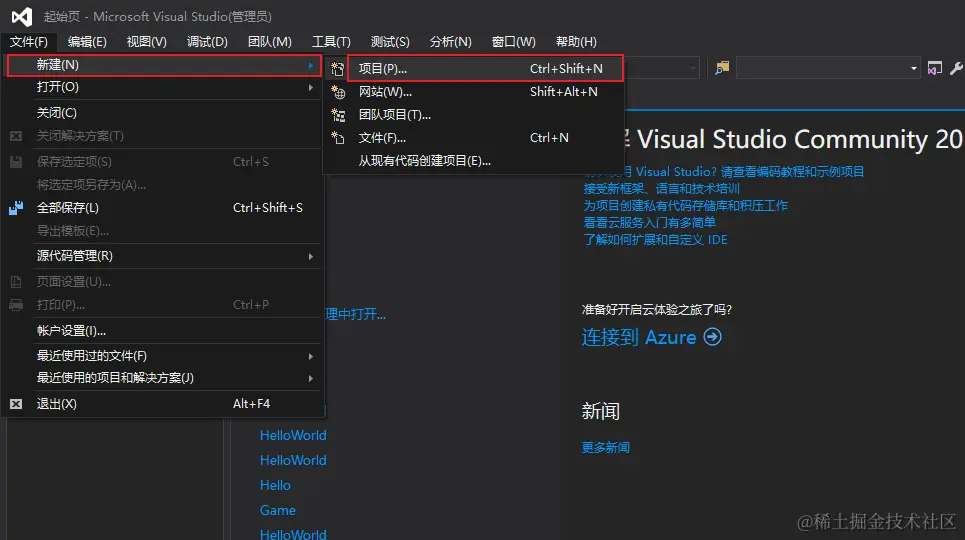
Task: Choose 关闭(C) in File menu
Action: [x=164, y=113]
